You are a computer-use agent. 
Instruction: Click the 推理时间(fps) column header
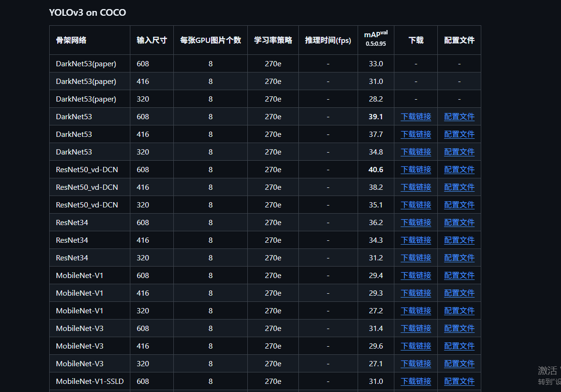tap(328, 40)
